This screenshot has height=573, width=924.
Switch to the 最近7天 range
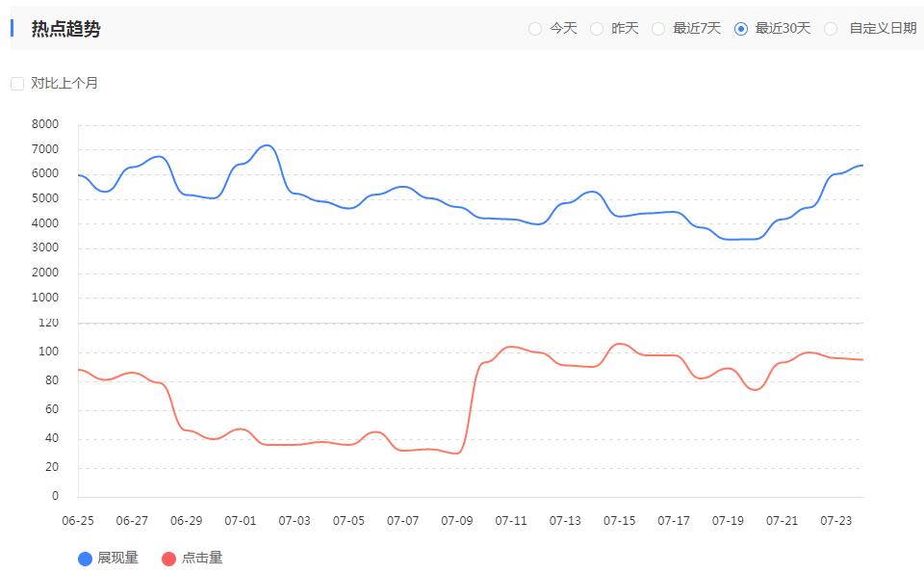[658, 29]
